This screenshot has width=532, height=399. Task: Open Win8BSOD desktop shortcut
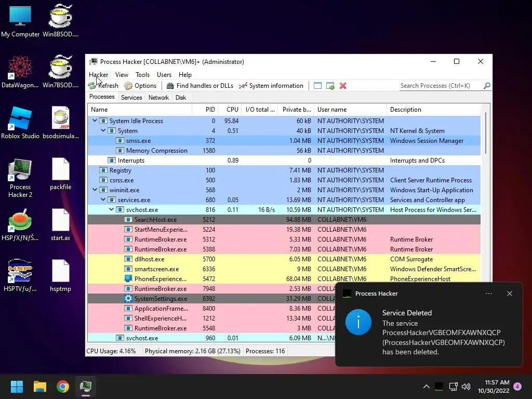point(60,21)
